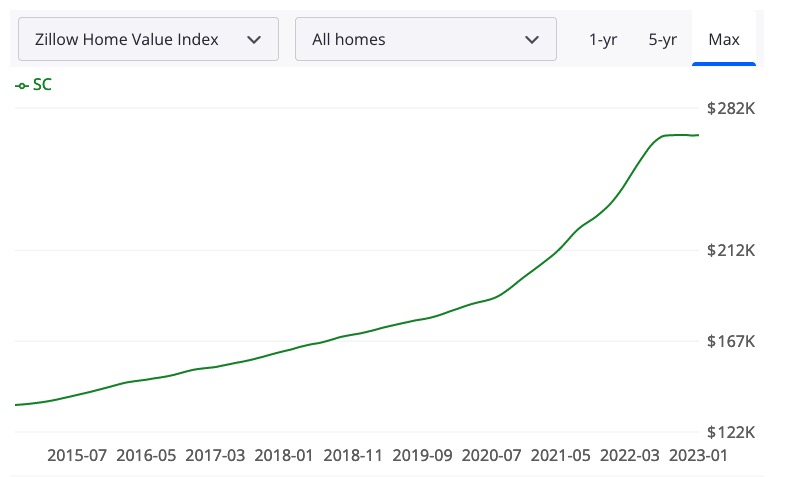The image size is (798, 477).
Task: Click the $282K y-axis label
Action: click(728, 108)
